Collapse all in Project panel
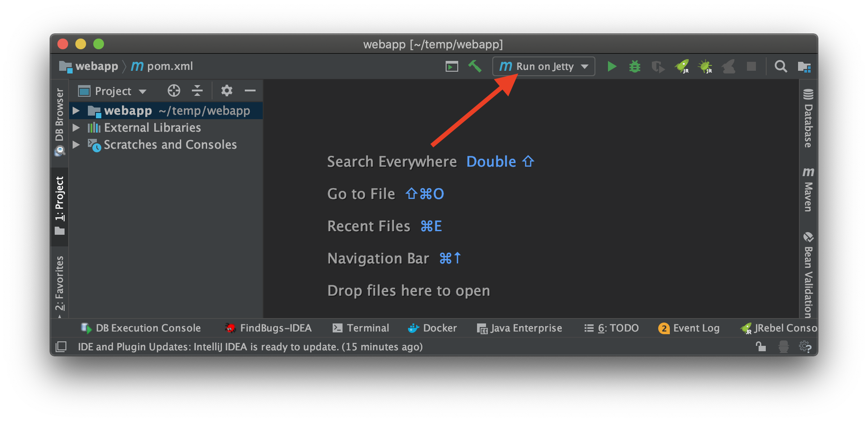The width and height of the screenshot is (868, 422). (x=197, y=90)
